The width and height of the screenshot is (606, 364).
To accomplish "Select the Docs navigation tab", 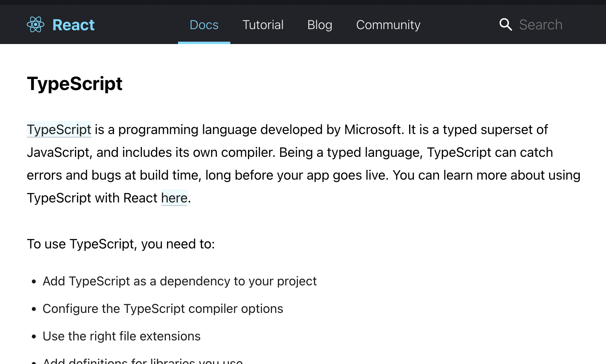I will point(204,25).
